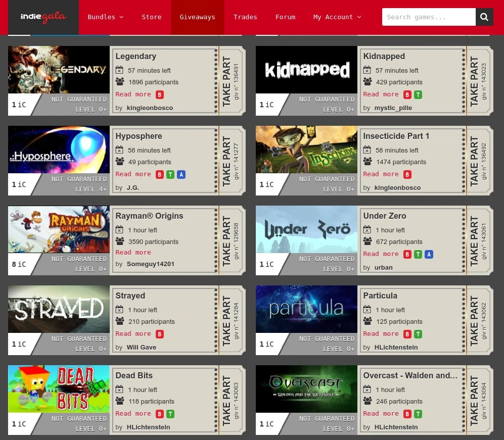Focus the Search games input field
This screenshot has height=440, width=504.
[x=429, y=17]
